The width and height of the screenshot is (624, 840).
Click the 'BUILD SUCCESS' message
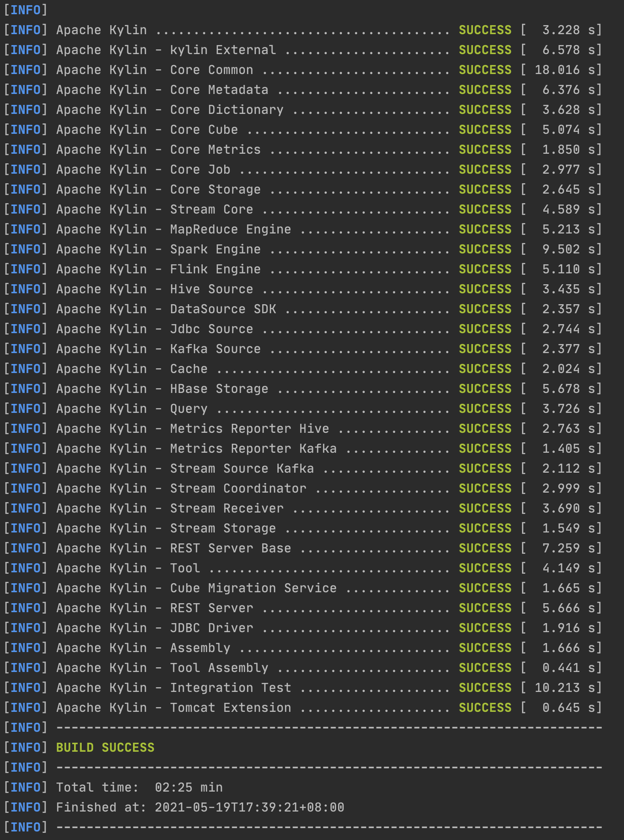(x=105, y=747)
